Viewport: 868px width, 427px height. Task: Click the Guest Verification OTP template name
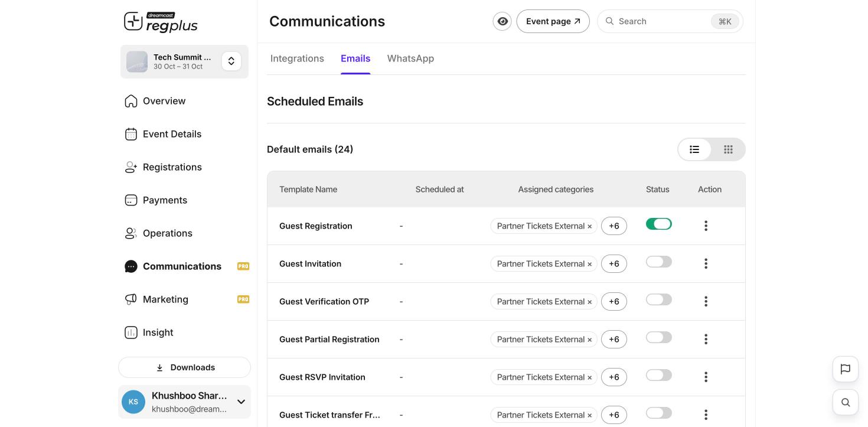(324, 301)
